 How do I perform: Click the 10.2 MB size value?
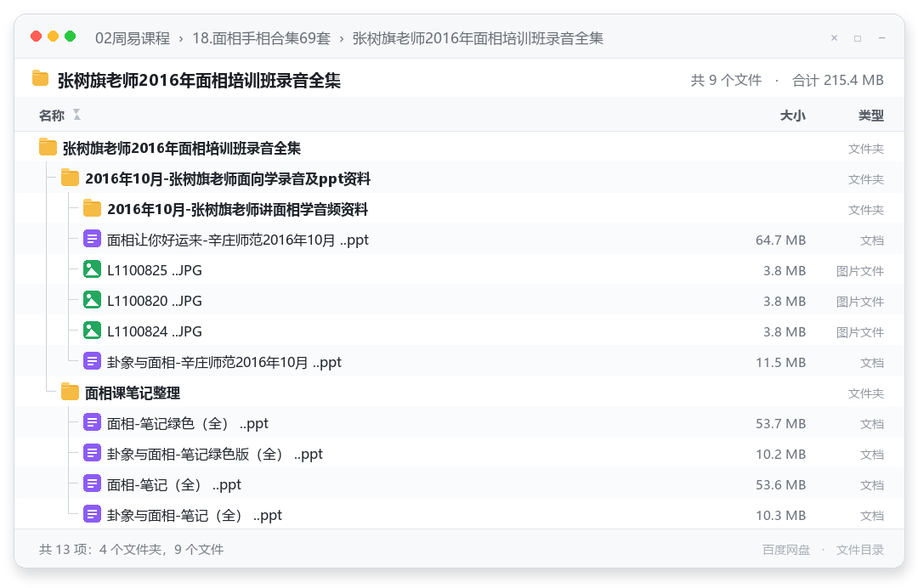(x=780, y=454)
